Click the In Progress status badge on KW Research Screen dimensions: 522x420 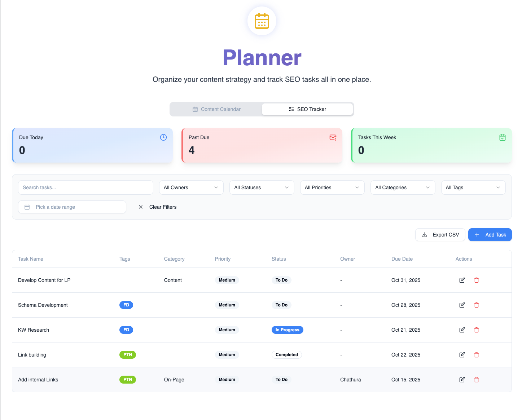pos(287,330)
